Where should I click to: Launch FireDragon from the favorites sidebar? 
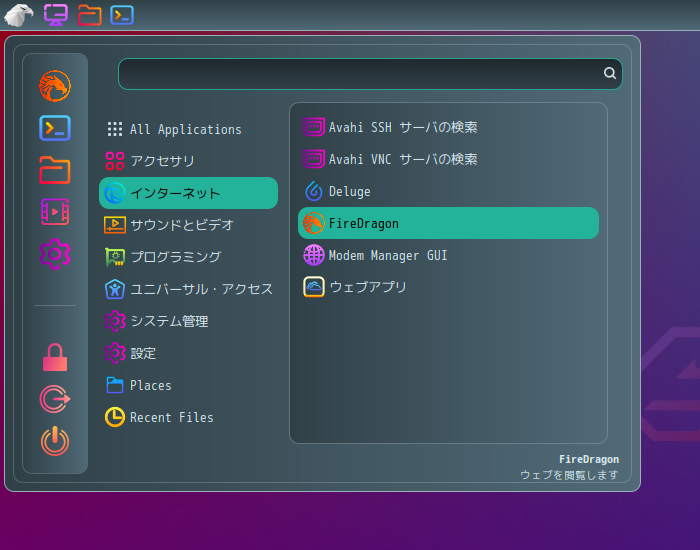coord(55,86)
